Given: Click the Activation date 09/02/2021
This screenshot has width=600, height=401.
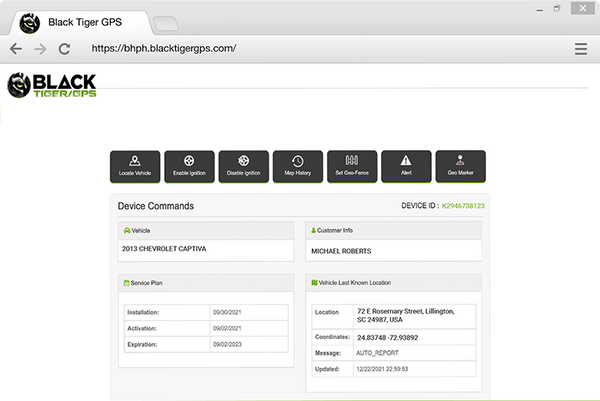Looking at the screenshot, I should (227, 329).
